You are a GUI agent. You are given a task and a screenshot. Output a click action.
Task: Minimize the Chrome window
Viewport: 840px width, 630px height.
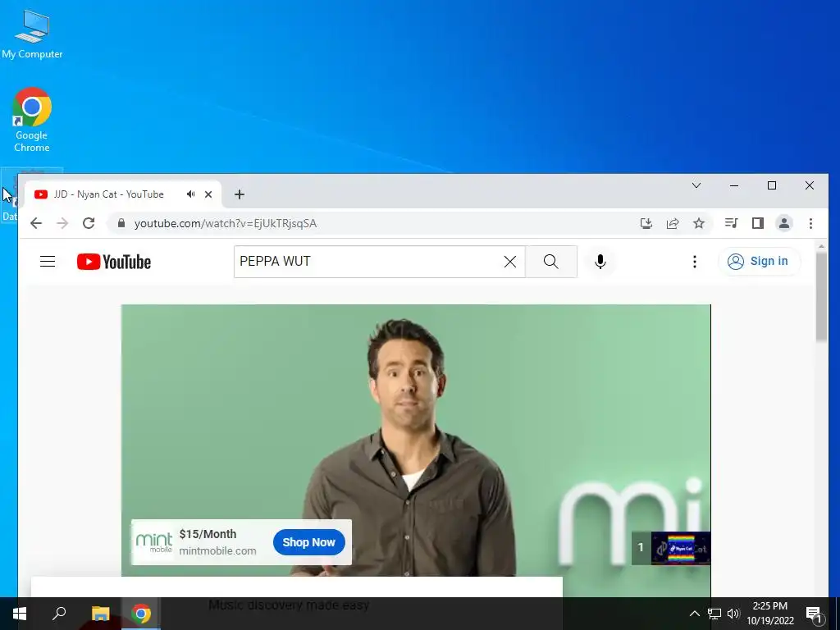[x=734, y=185]
